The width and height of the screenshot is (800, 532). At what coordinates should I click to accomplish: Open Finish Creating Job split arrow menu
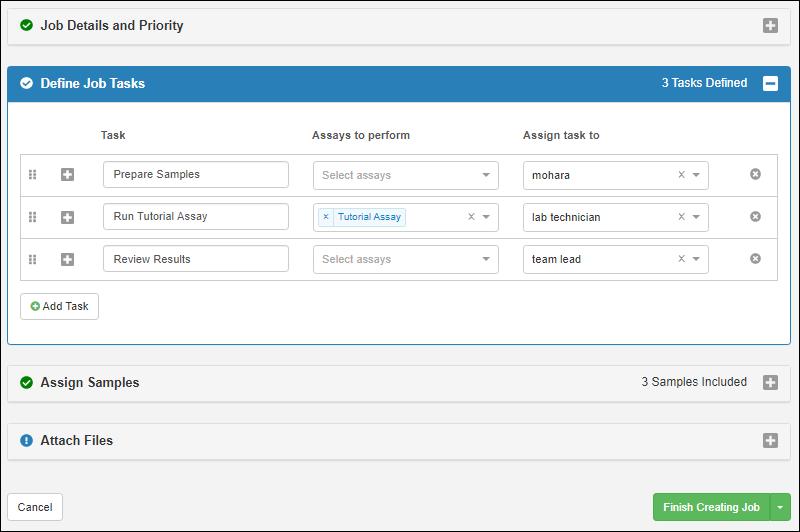[x=781, y=507]
